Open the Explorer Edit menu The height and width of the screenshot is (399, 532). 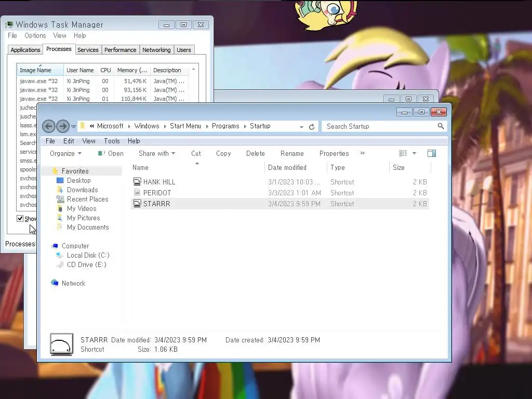[69, 141]
